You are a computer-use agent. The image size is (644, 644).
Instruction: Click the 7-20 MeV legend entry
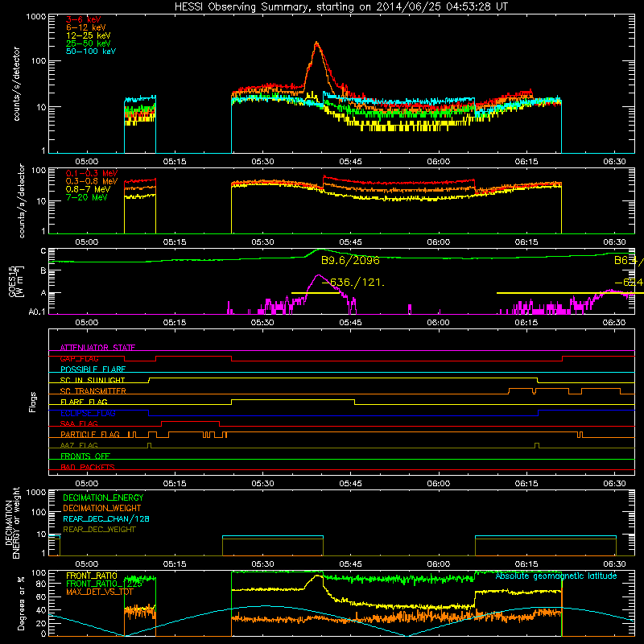pos(87,197)
